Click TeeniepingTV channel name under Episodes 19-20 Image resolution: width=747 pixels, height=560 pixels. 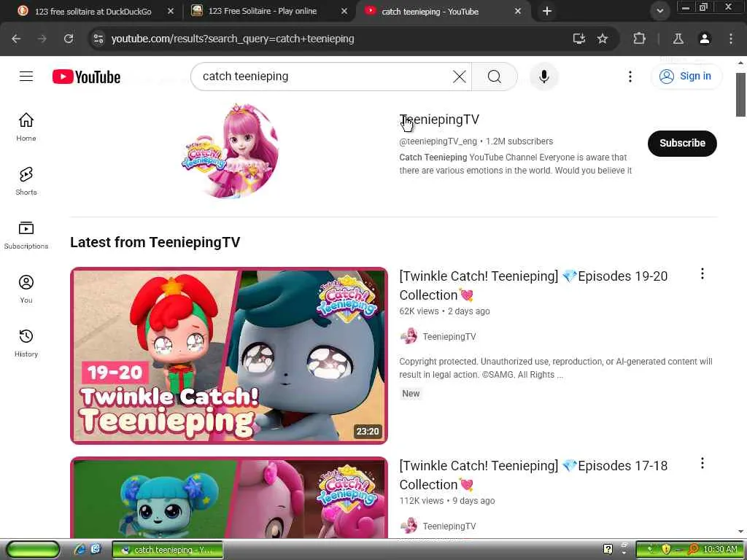[x=449, y=337]
